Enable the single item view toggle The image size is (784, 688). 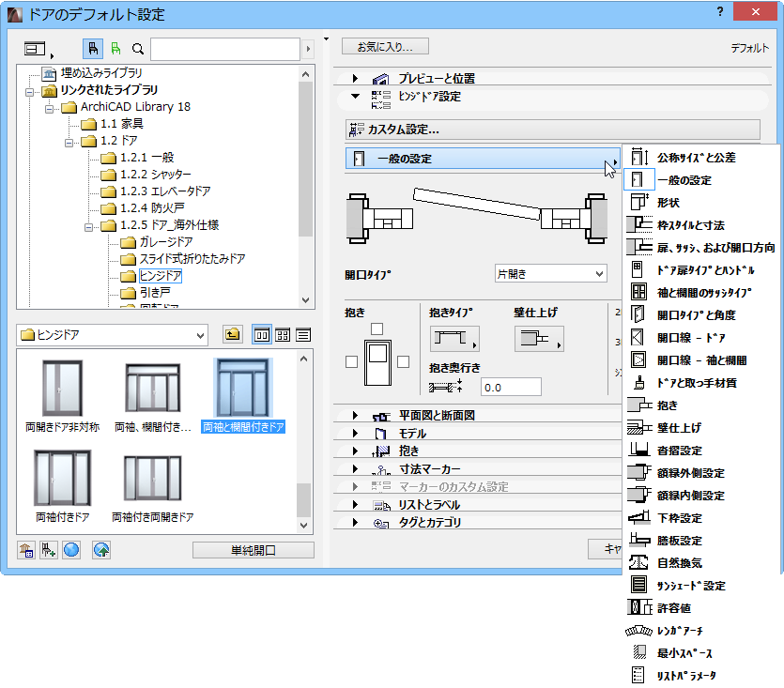(x=260, y=334)
